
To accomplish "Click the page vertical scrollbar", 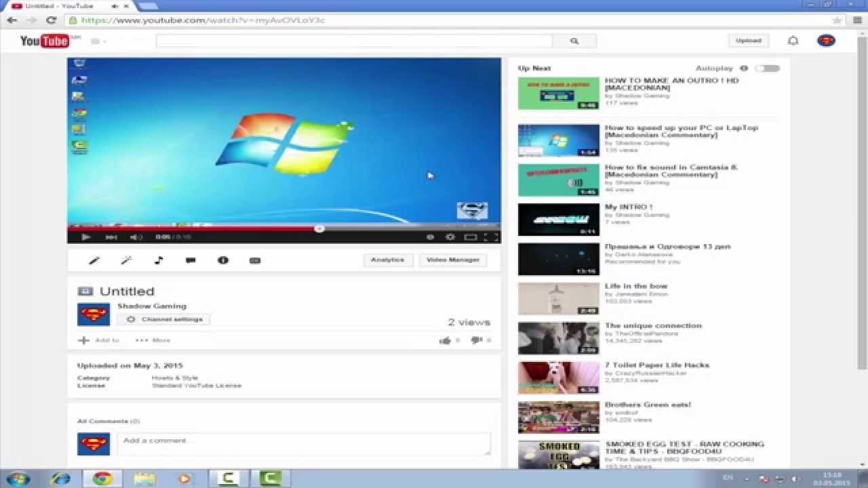I will (x=863, y=203).
